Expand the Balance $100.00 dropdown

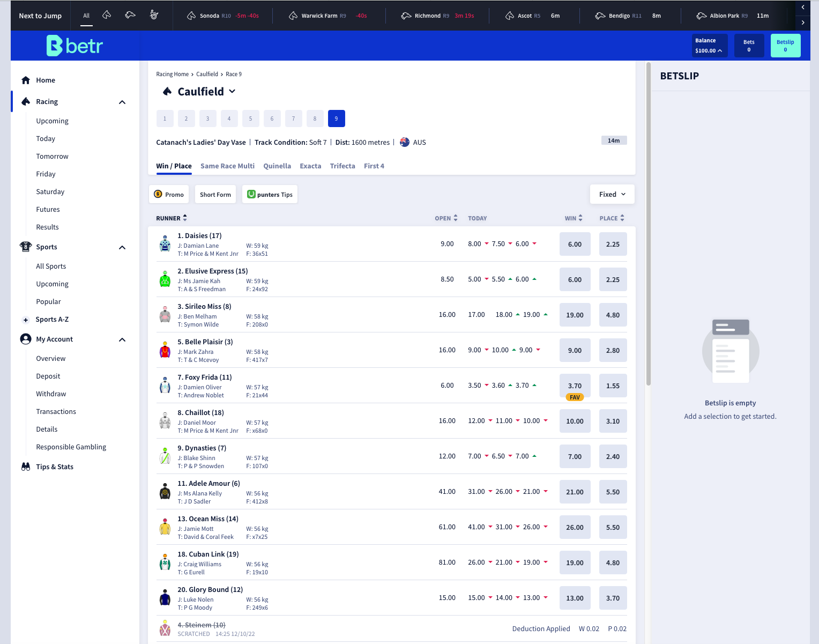click(x=709, y=46)
